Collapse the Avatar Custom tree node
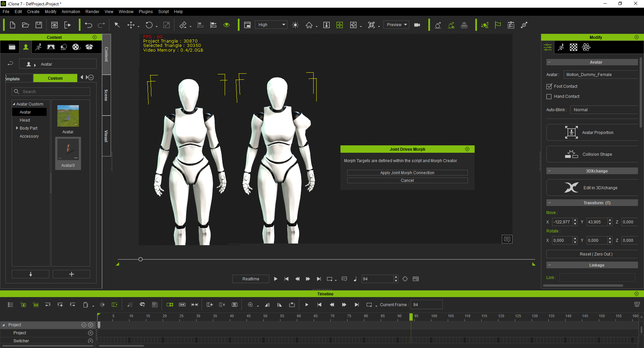Viewport: 644px width, 348px height. (x=14, y=104)
